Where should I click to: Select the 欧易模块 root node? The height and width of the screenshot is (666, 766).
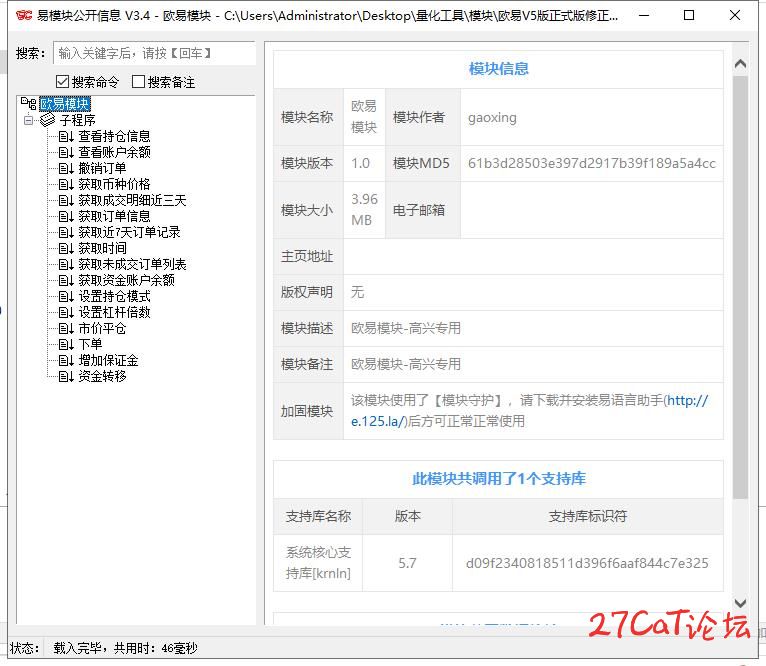tap(65, 104)
